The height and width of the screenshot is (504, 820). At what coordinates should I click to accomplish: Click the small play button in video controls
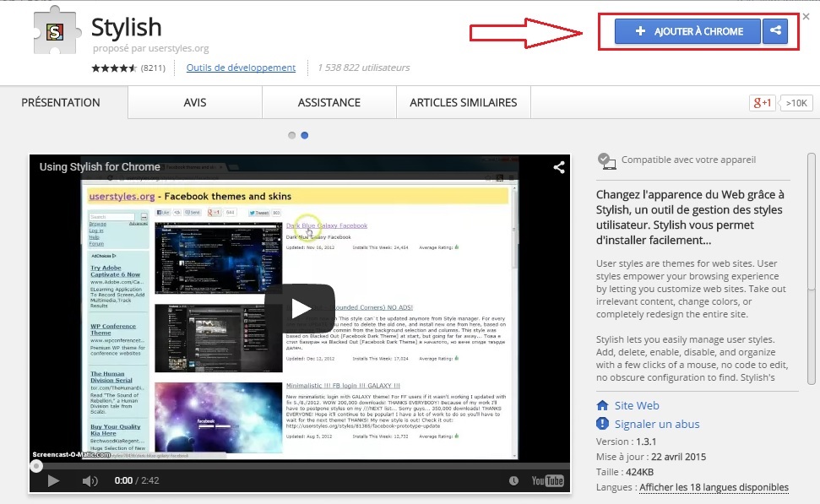pyautogui.click(x=53, y=480)
